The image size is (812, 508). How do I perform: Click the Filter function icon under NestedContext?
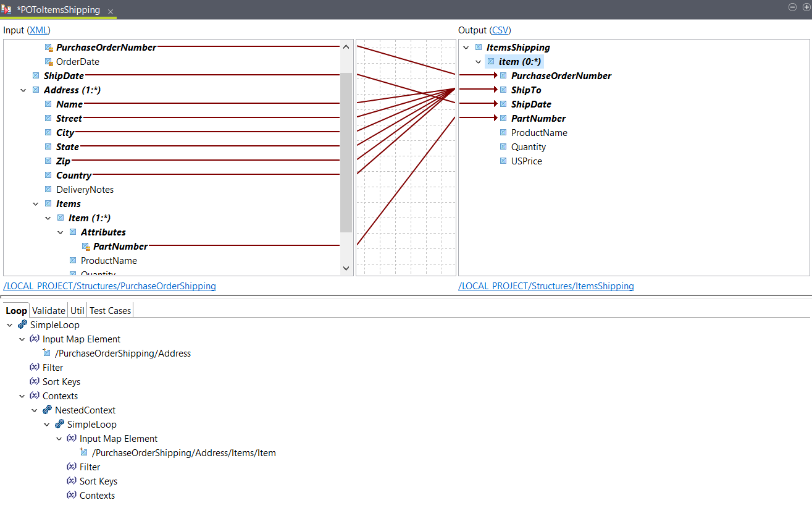(72, 467)
